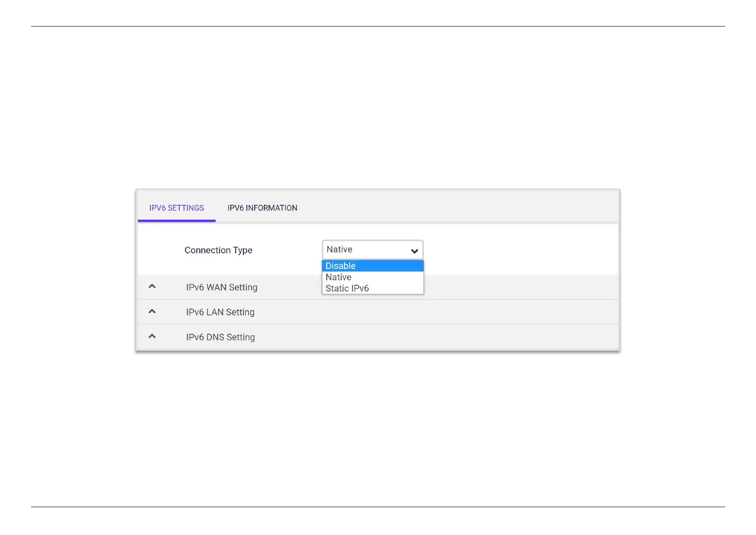Click the Connection Type label
Screen dimensions: 756x535
point(218,250)
